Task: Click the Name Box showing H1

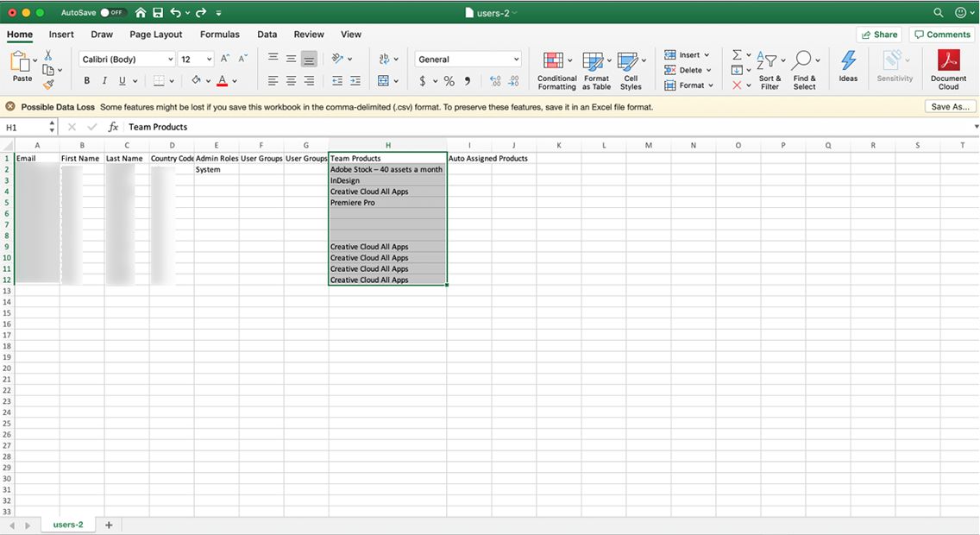Action: (x=28, y=128)
